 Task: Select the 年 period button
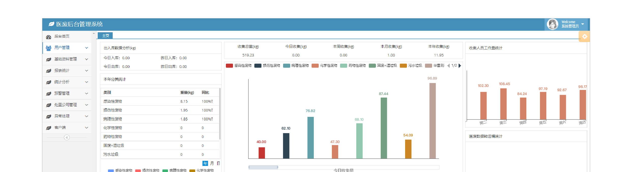[205, 163]
